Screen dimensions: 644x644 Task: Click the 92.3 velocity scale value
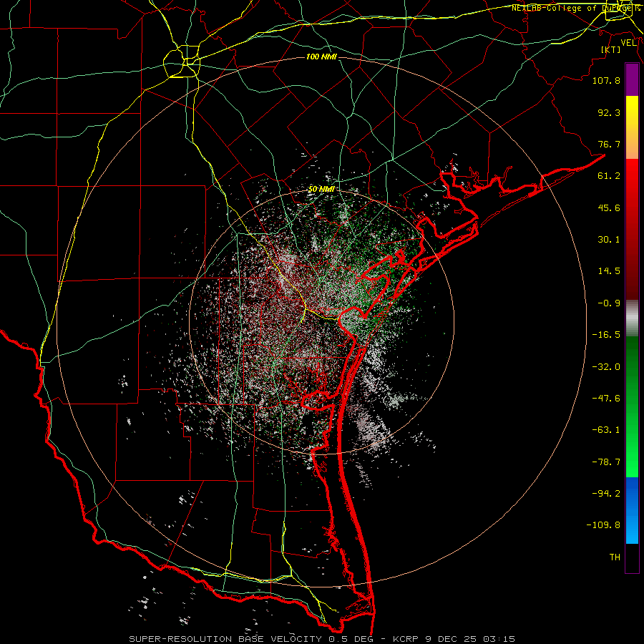[609, 112]
